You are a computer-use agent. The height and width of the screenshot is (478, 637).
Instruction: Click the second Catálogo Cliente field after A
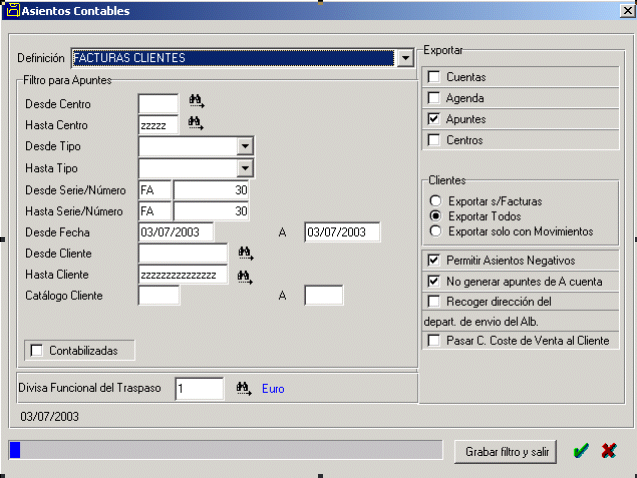click(324, 295)
